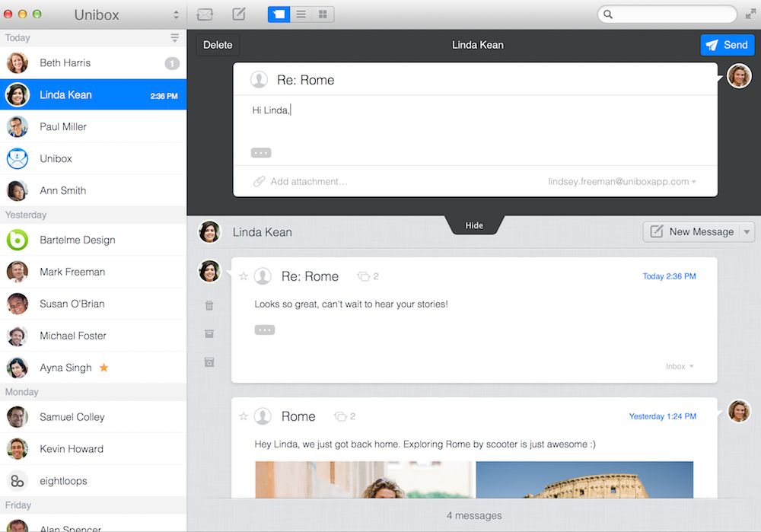Open the New Message dropdown arrow
The height and width of the screenshot is (532, 761).
(x=747, y=232)
